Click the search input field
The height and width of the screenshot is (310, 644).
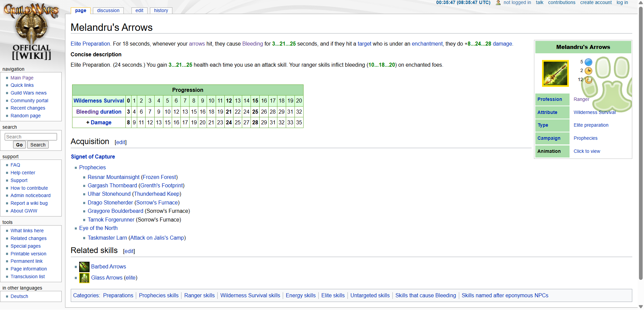pyautogui.click(x=31, y=137)
